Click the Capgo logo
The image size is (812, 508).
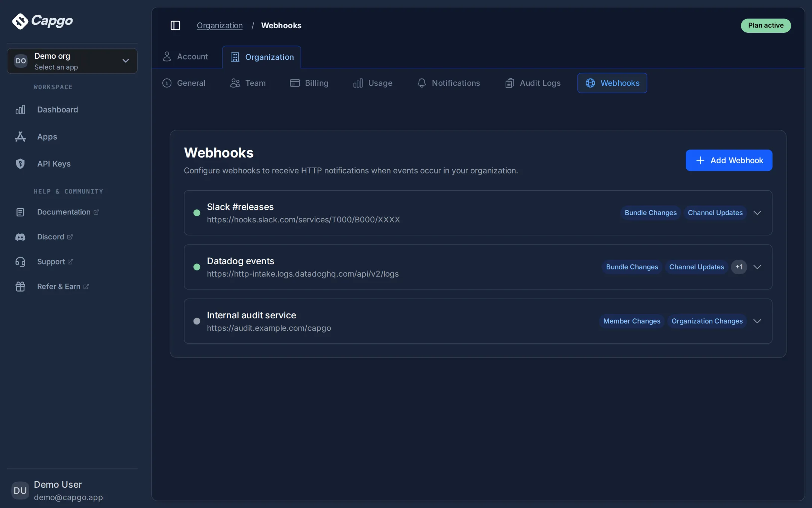(42, 21)
